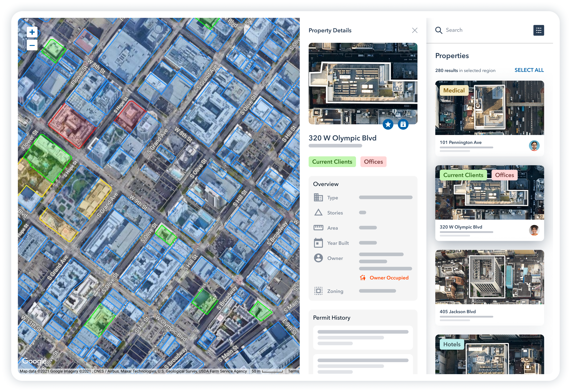Click the Medical tag on first card
The width and height of the screenshot is (571, 392).
tap(454, 91)
